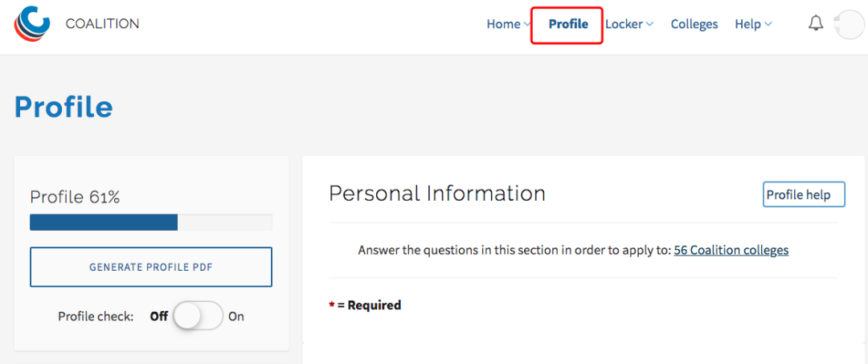Click the Help menu label

748,24
